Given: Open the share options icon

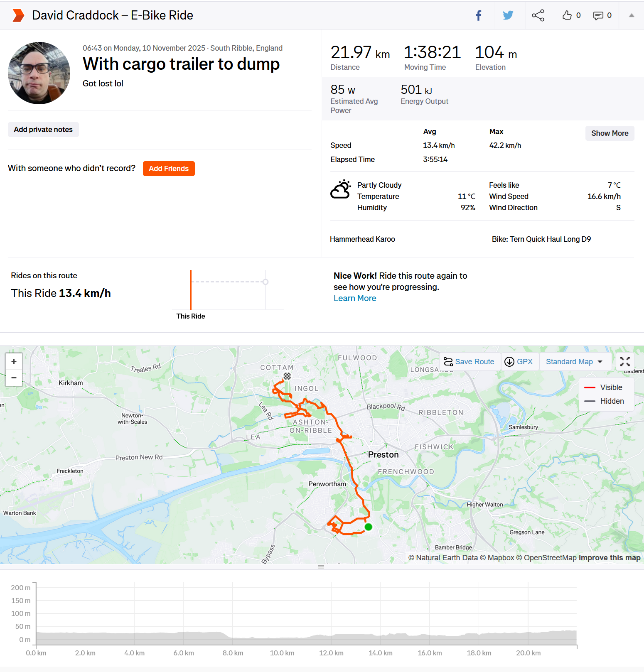Looking at the screenshot, I should (x=538, y=15).
